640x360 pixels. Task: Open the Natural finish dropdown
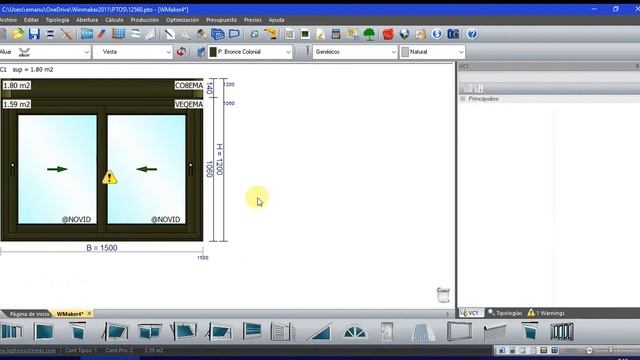(433, 52)
